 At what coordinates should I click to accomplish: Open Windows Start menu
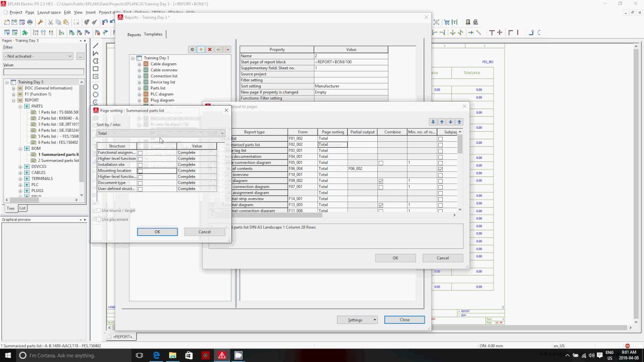[8, 355]
